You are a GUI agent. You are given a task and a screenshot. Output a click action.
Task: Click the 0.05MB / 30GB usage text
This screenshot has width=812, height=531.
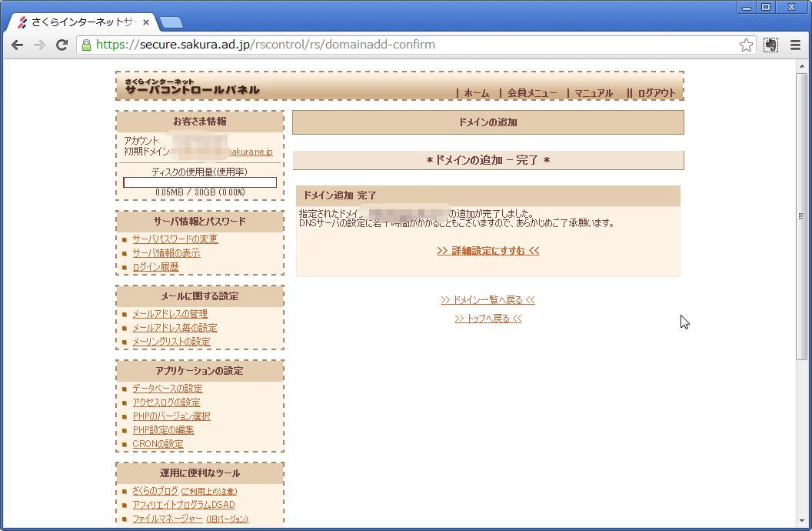tap(200, 192)
